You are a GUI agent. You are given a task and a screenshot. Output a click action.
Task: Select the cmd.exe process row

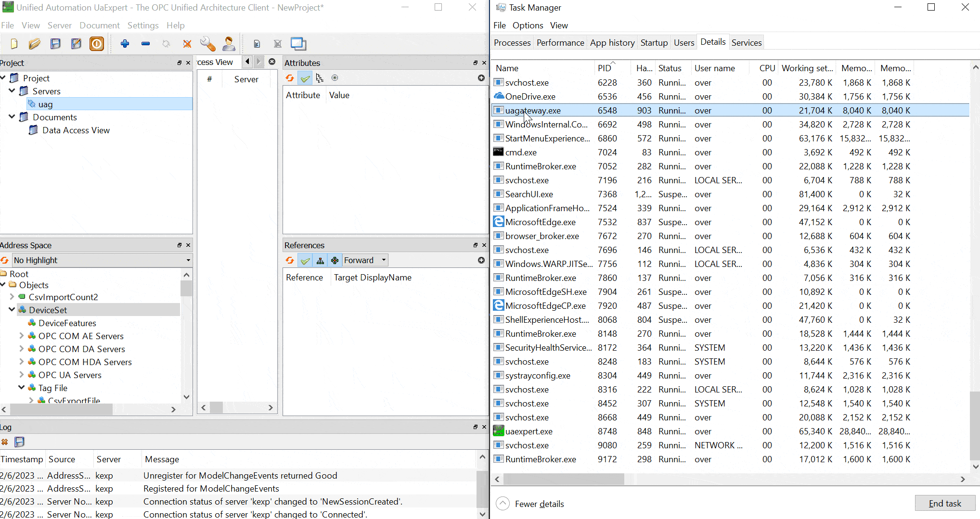(x=731, y=152)
